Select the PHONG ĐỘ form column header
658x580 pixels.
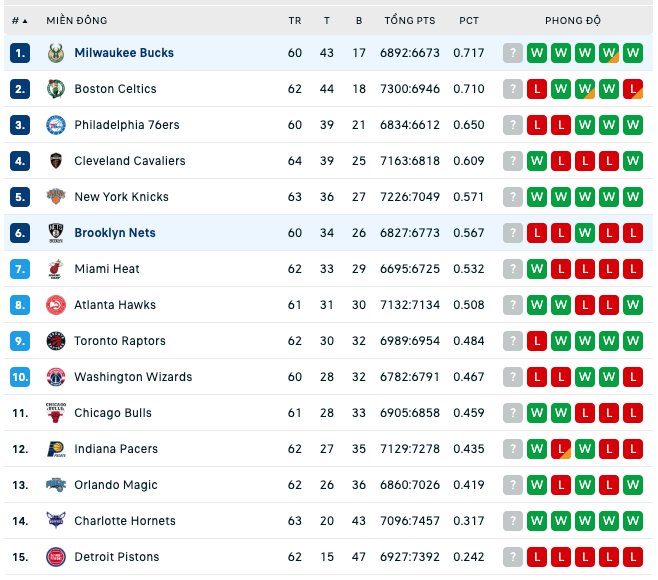[573, 21]
